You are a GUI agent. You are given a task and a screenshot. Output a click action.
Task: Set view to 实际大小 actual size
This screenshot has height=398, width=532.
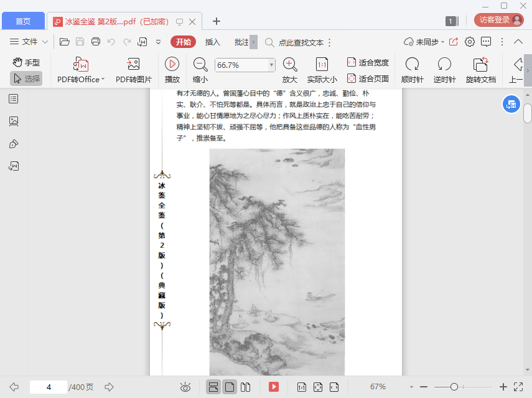pos(322,70)
